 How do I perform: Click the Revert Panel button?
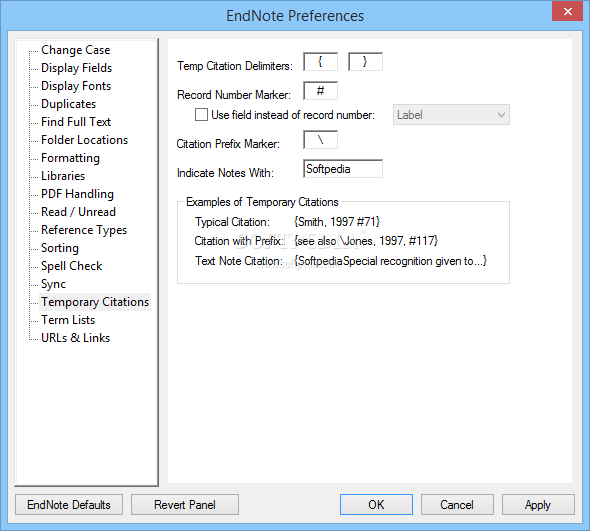pyautogui.click(x=185, y=505)
